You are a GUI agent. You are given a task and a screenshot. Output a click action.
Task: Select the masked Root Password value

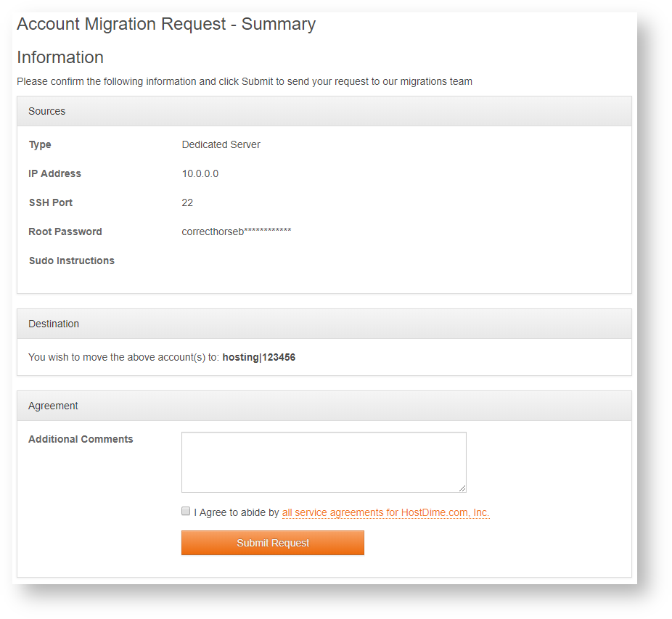(x=236, y=231)
